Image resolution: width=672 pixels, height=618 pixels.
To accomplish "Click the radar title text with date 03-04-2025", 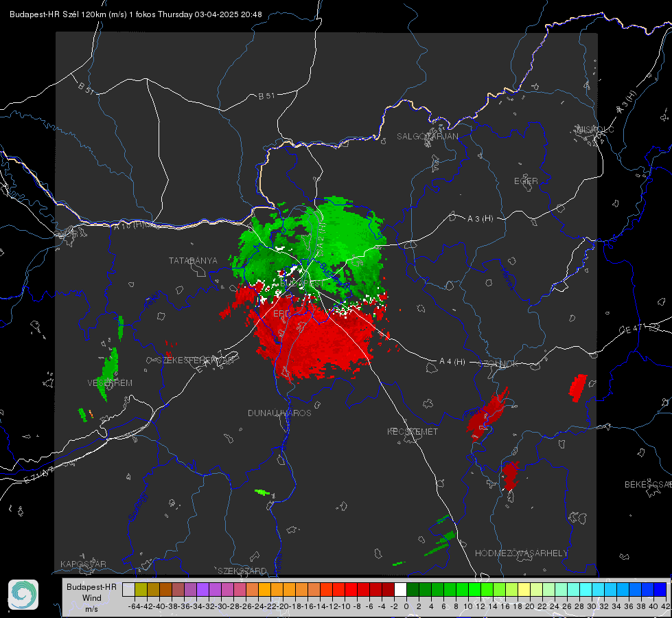I will [x=135, y=14].
